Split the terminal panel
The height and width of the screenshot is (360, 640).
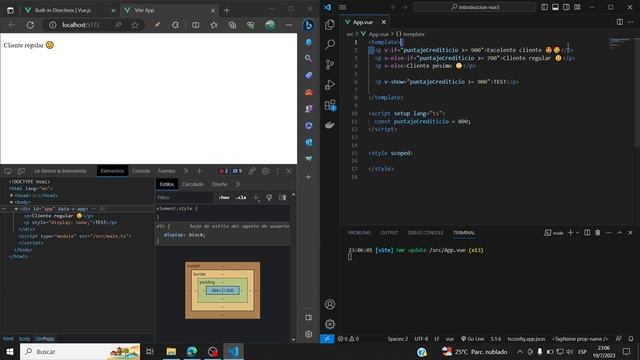coord(587,233)
